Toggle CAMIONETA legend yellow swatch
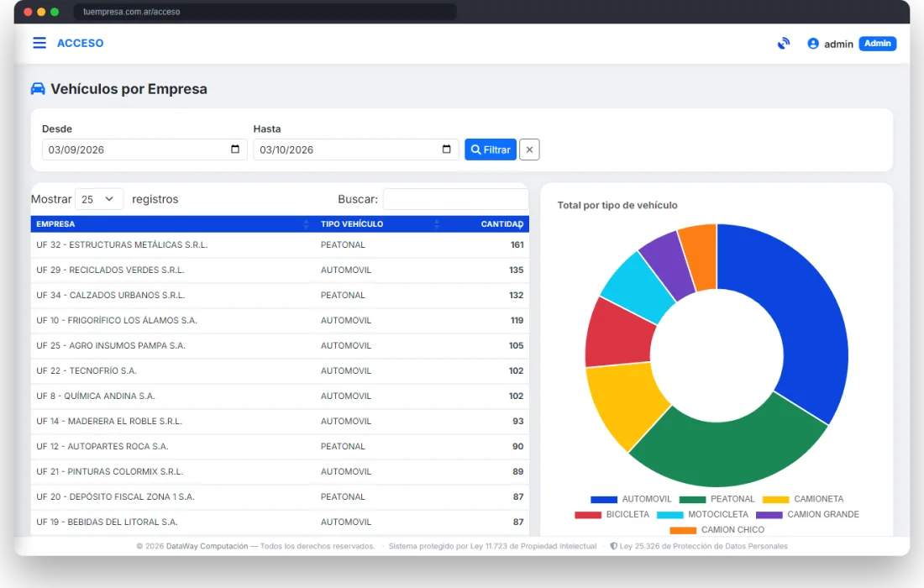Viewport: 924px width, 588px height. 775,500
